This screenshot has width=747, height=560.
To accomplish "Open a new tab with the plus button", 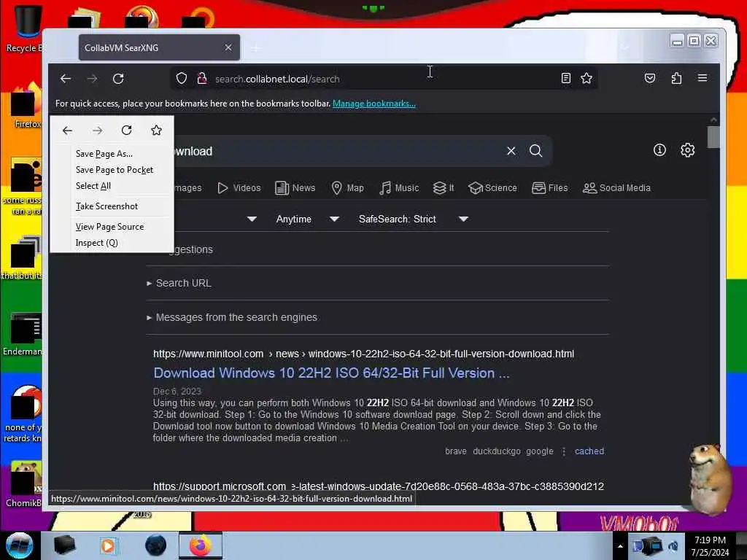I will pos(256,48).
